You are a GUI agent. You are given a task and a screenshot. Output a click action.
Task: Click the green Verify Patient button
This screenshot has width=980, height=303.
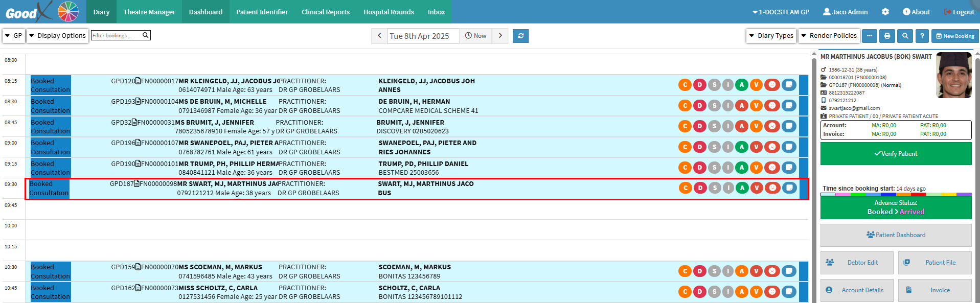[x=896, y=154]
